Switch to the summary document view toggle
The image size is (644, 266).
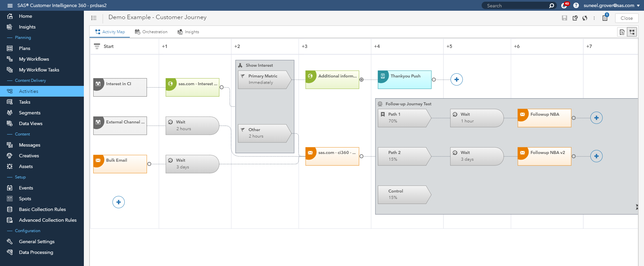[x=622, y=32]
